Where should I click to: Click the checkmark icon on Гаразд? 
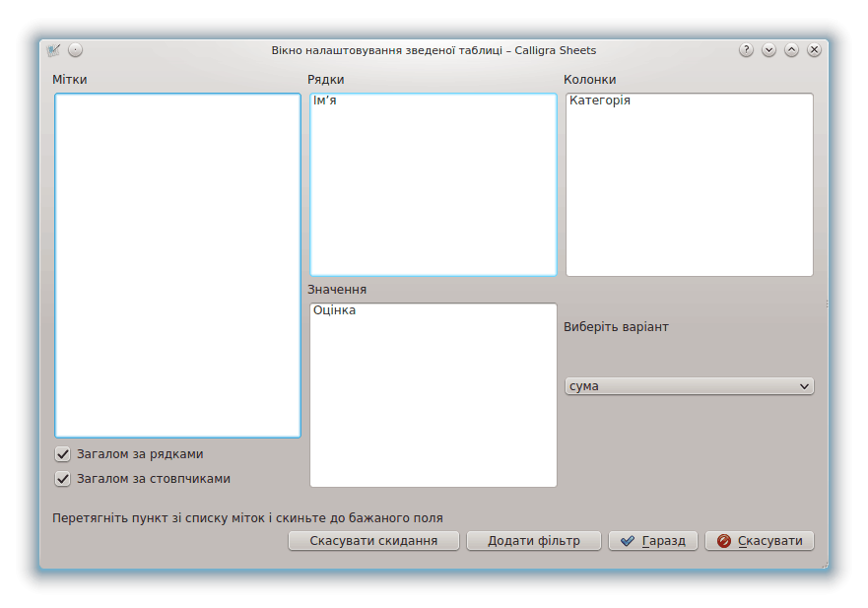[628, 541]
